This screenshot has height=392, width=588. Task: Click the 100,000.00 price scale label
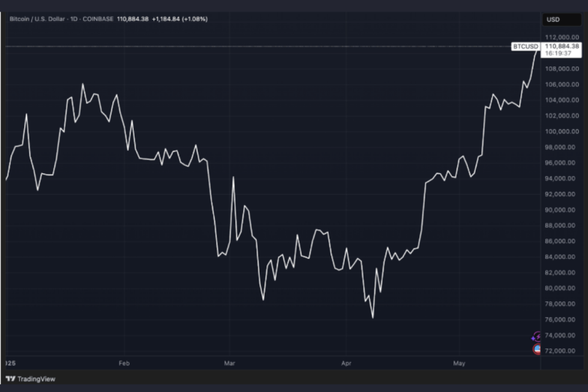point(562,131)
